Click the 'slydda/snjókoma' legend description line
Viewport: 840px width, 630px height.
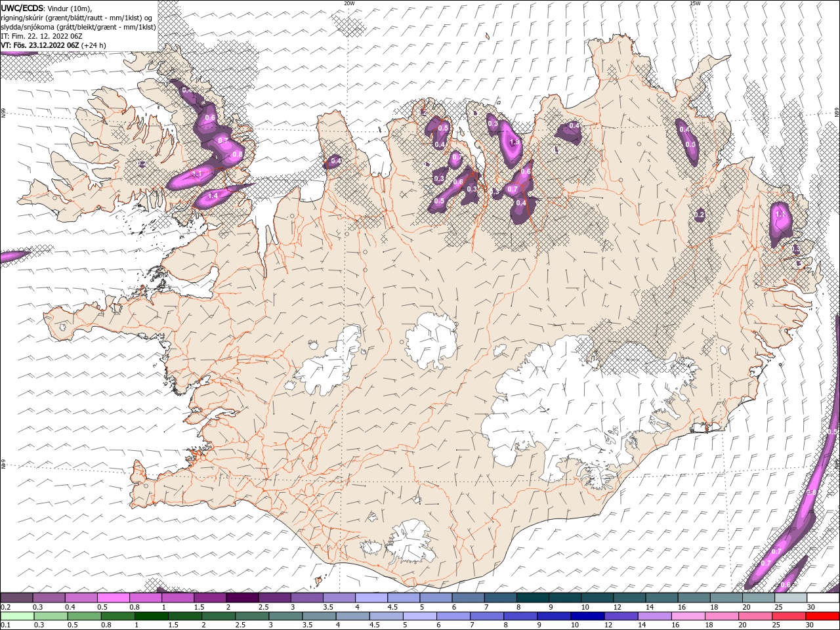click(x=78, y=26)
